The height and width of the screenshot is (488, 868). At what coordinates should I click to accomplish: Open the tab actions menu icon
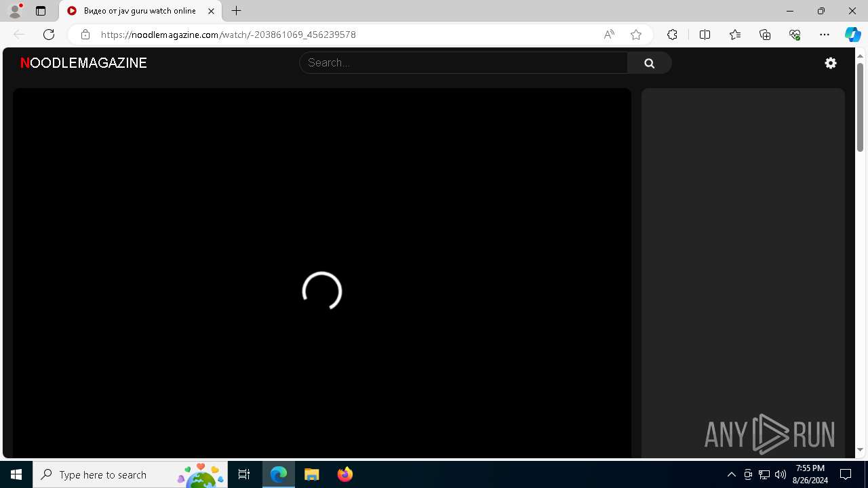[x=41, y=11]
